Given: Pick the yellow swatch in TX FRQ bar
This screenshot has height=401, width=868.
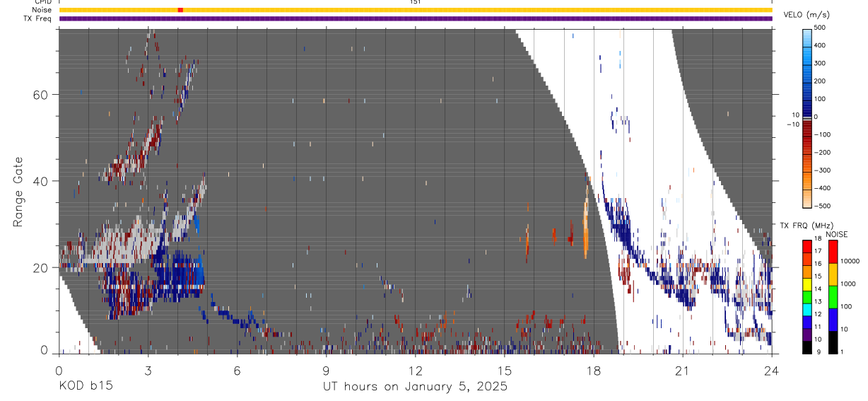Looking at the screenshot, I should click(x=807, y=286).
